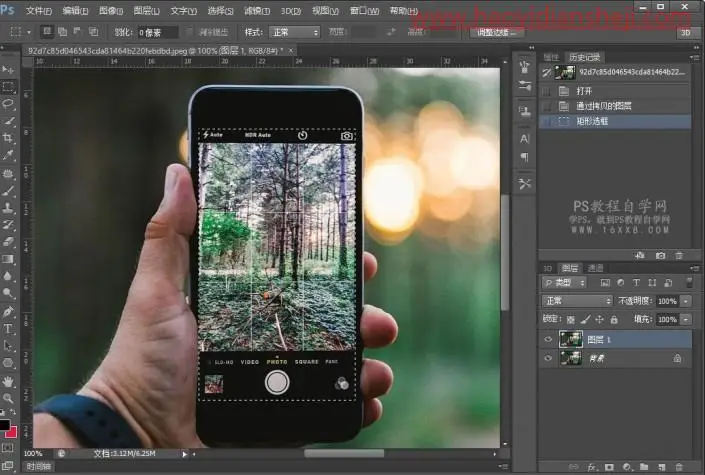Image resolution: width=705 pixels, height=475 pixels.
Task: Choose New Selection mode in options bar
Action: coord(46,31)
